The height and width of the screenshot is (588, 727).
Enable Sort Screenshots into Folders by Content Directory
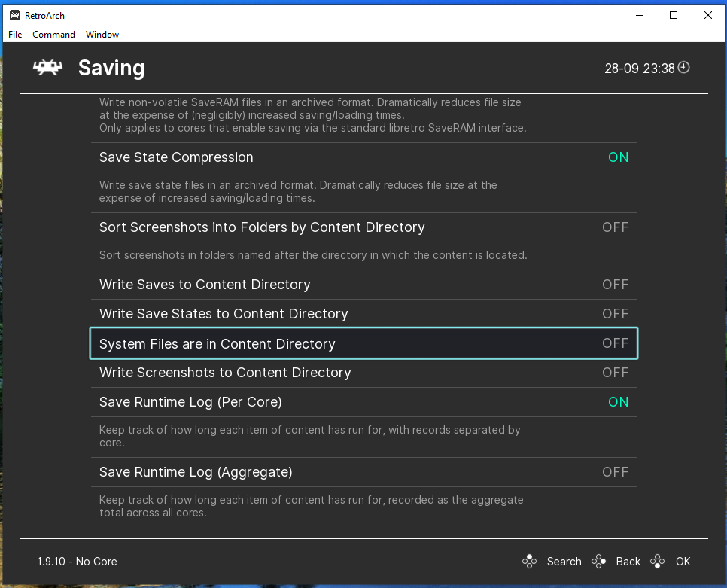(x=615, y=227)
